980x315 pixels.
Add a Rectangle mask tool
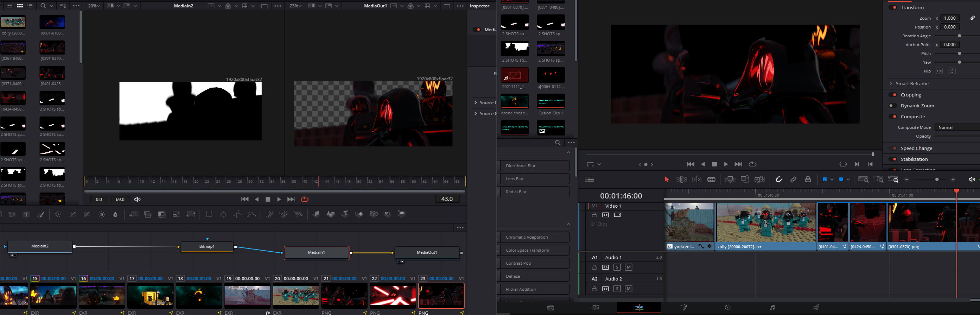tap(209, 215)
